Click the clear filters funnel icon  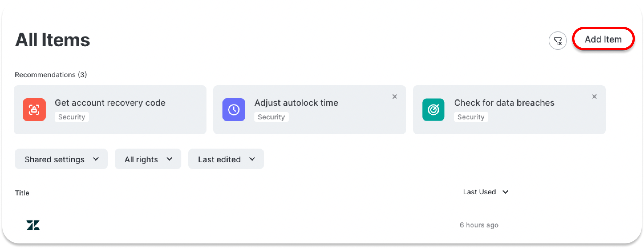tap(558, 41)
